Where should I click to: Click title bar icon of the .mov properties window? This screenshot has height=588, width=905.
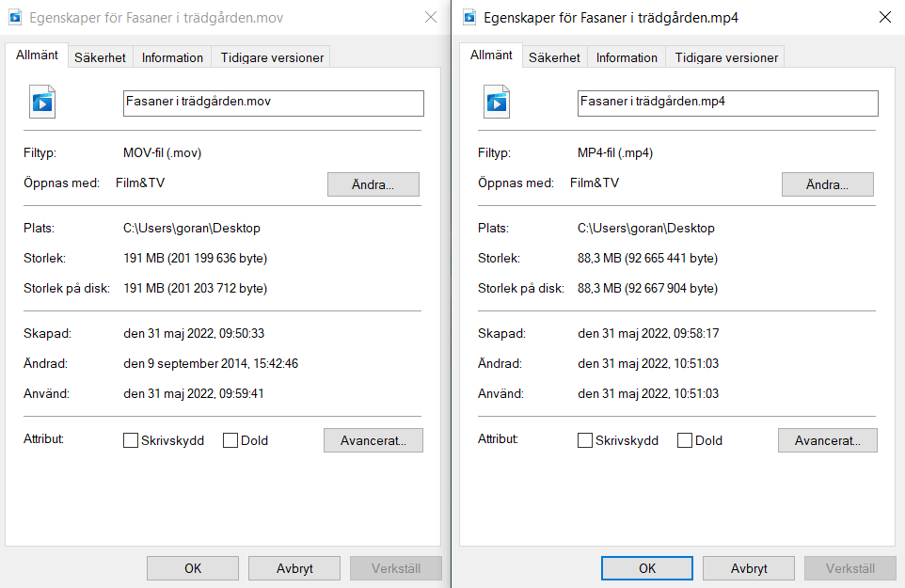(x=14, y=17)
